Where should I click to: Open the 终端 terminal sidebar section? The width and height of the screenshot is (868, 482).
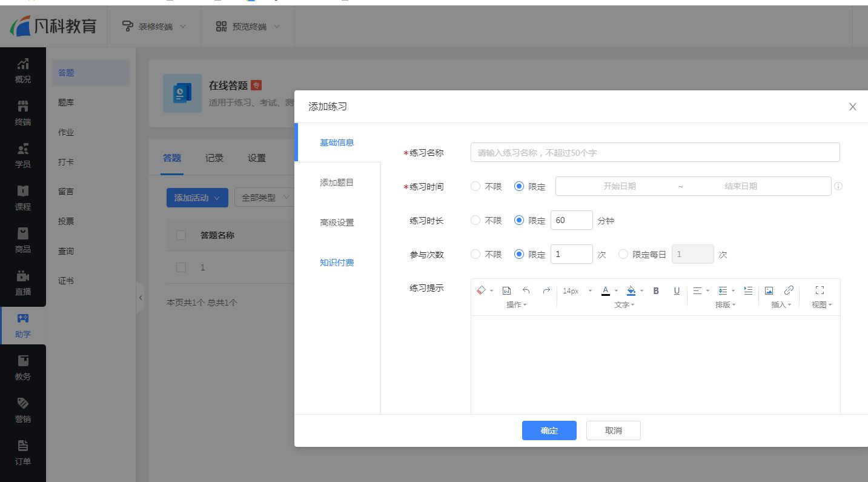pyautogui.click(x=23, y=113)
